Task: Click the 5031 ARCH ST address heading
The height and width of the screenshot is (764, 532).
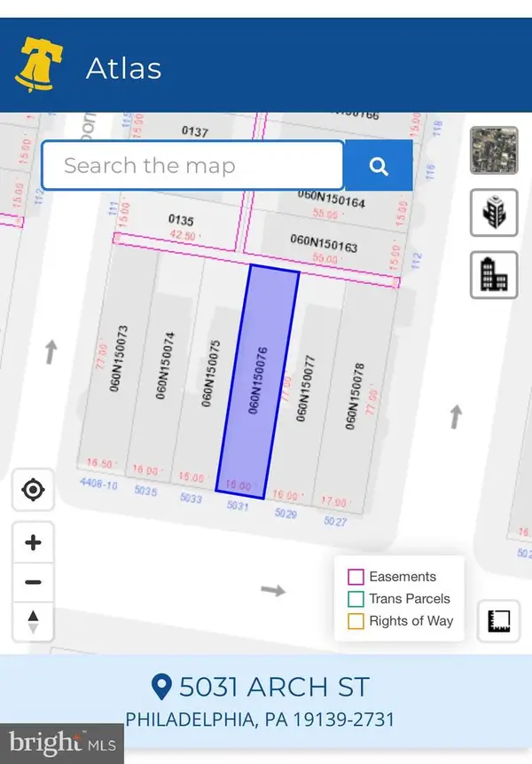Action: [x=262, y=687]
